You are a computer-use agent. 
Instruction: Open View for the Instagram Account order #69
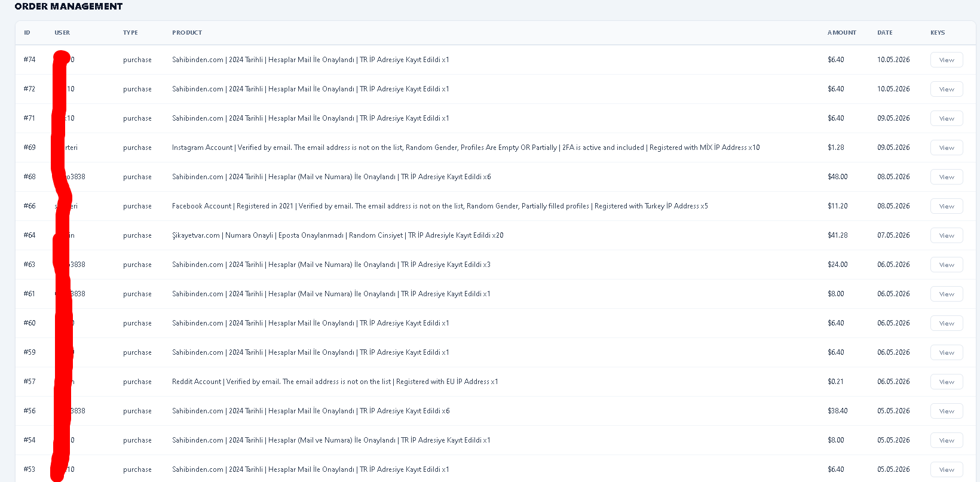click(x=947, y=148)
